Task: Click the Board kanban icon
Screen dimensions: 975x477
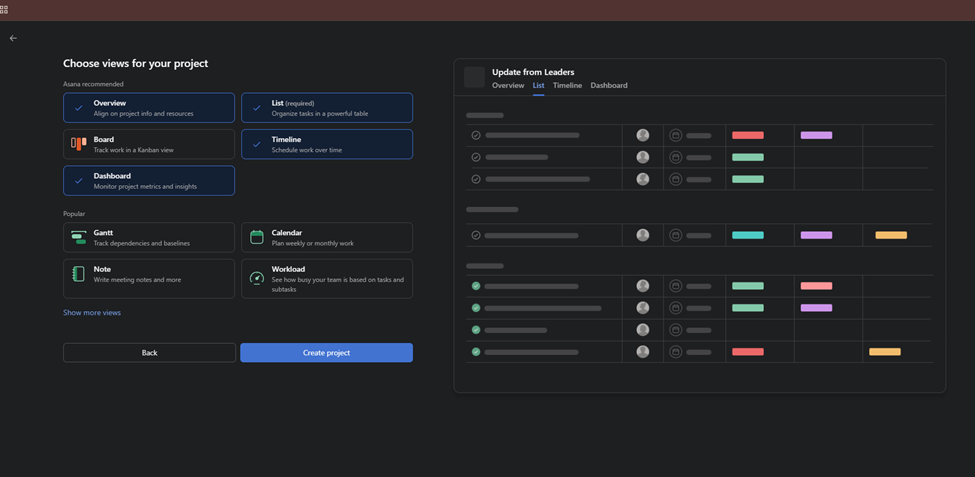Action: coord(78,144)
